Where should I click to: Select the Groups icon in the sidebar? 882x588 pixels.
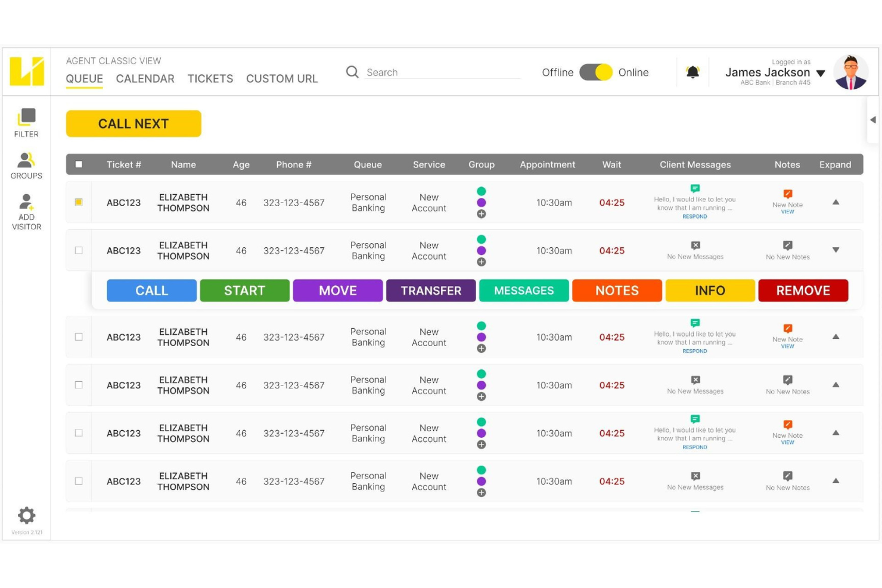click(x=26, y=160)
